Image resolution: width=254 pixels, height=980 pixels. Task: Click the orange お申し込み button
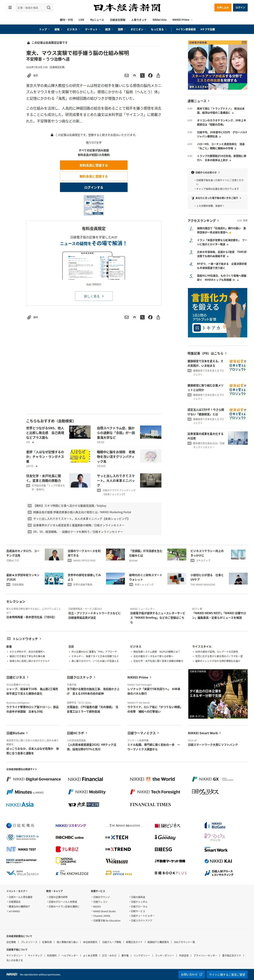point(223,8)
